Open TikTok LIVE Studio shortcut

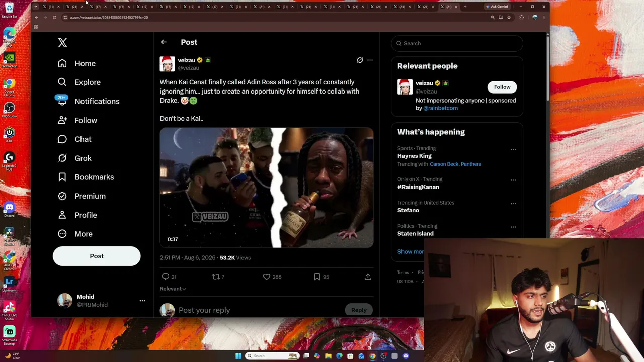click(9, 311)
